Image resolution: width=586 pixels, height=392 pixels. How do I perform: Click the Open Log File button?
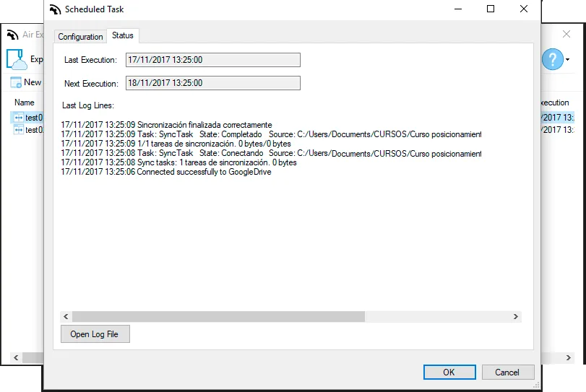coord(95,334)
